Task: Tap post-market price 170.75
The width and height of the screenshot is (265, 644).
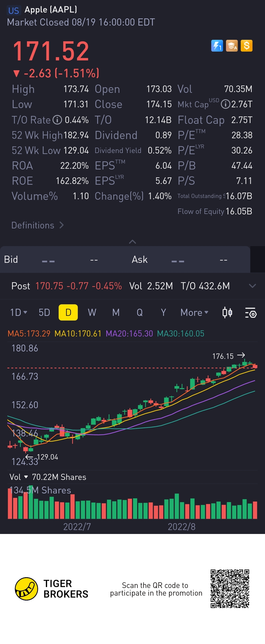Action: click(x=49, y=286)
